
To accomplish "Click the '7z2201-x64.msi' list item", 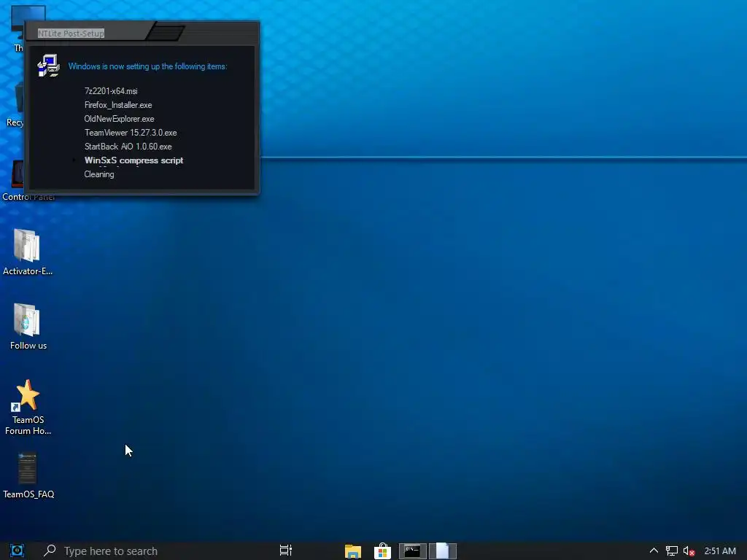I will [111, 91].
